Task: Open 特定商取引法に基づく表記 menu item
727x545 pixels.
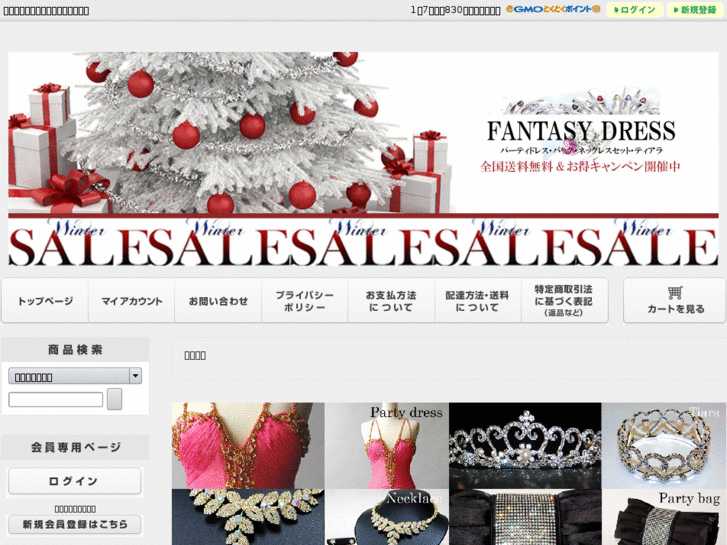Action: pyautogui.click(x=564, y=301)
